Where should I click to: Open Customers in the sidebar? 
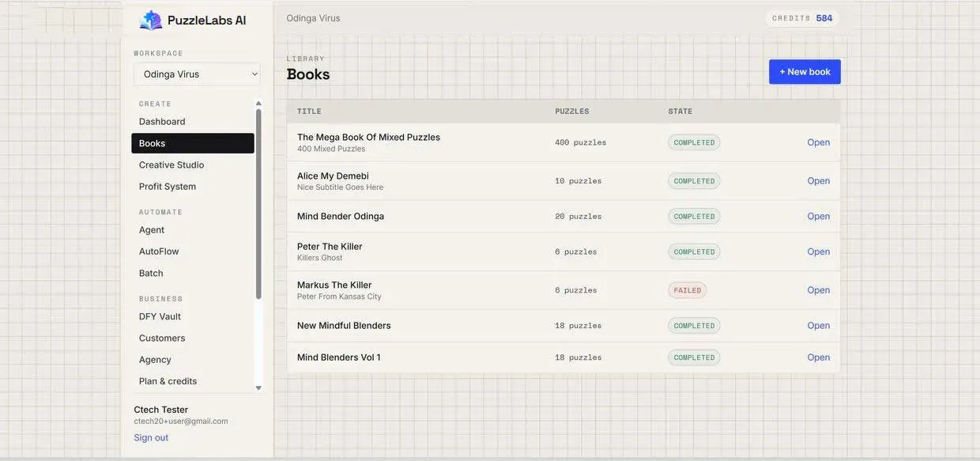pos(162,338)
